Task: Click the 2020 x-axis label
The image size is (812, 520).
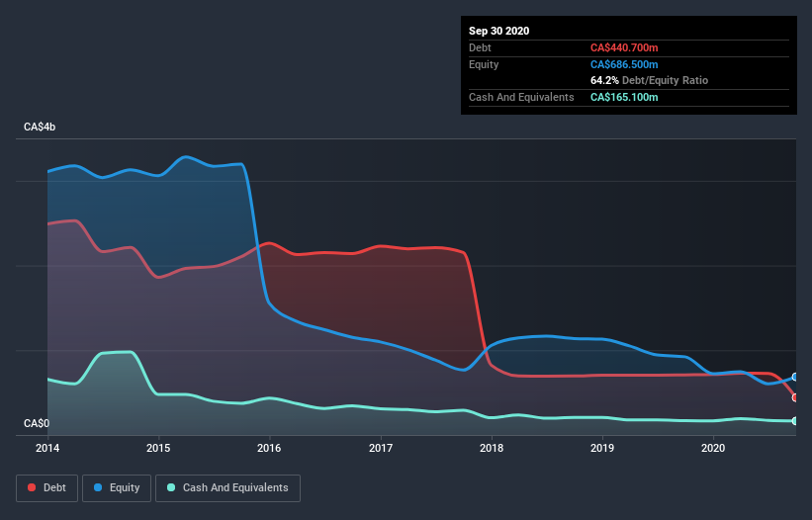Action: (x=713, y=448)
